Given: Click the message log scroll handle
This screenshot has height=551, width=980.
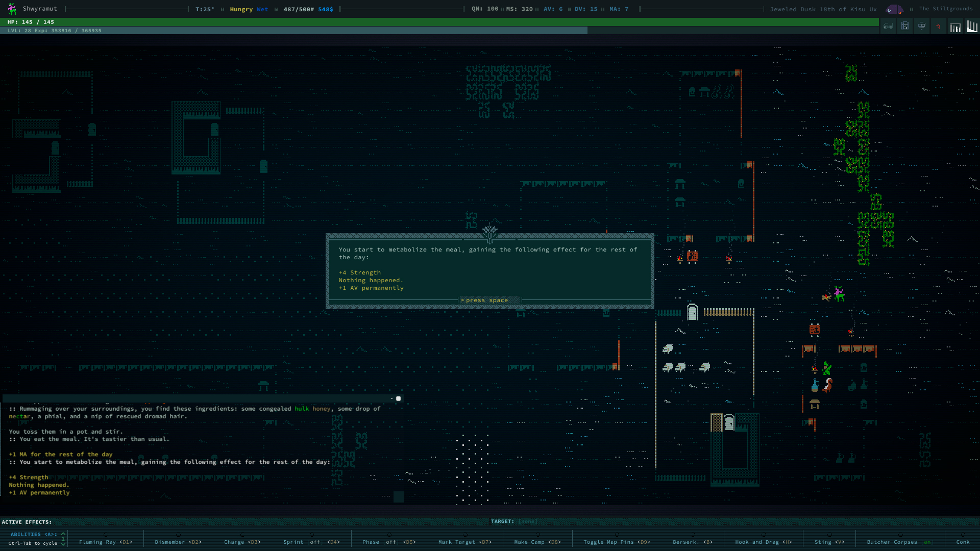Looking at the screenshot, I should coord(398,398).
